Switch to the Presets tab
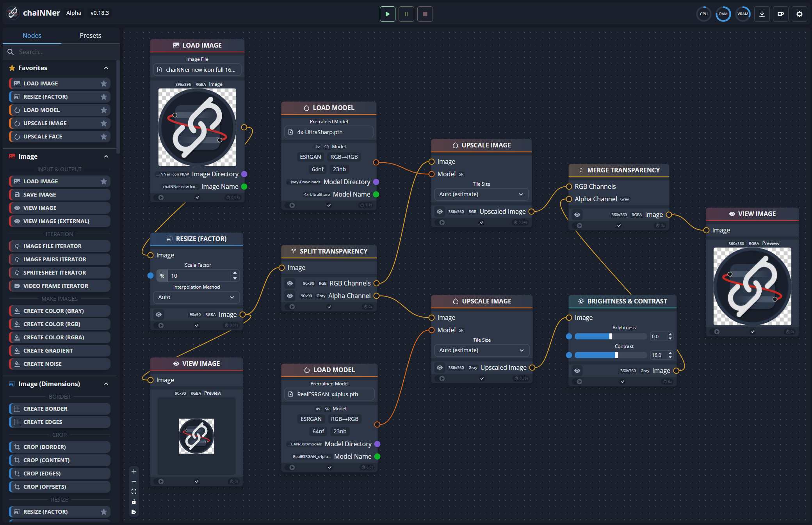This screenshot has height=525, width=812. click(x=90, y=35)
